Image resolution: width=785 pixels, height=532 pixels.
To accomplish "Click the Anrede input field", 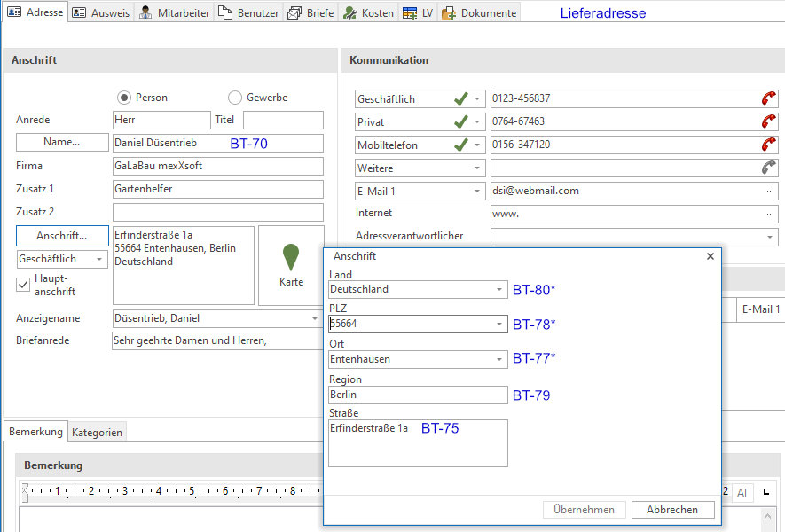I will coord(161,120).
